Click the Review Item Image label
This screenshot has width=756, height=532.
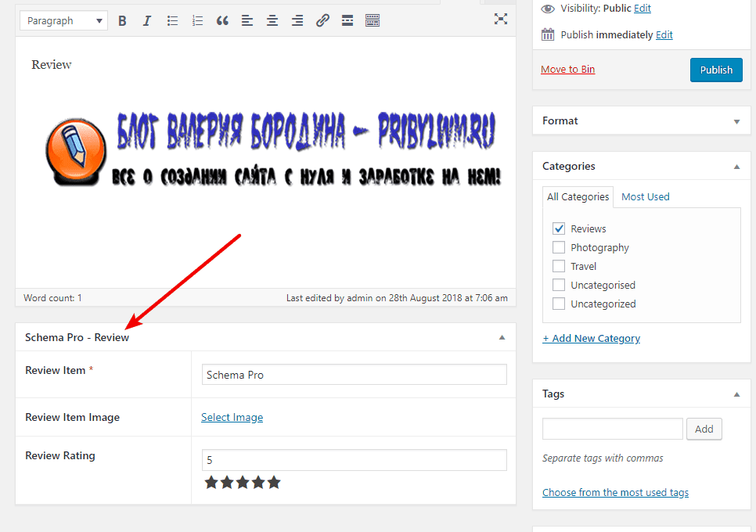(72, 417)
